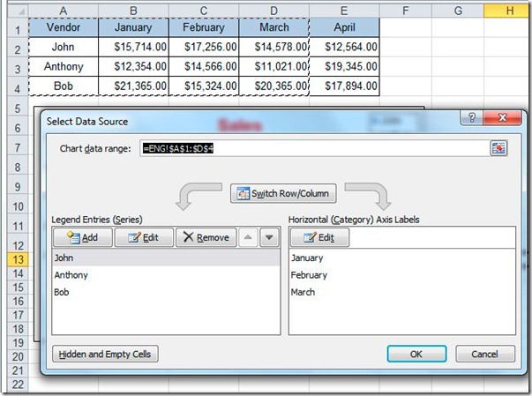Click the cell containing John in column A
Image resolution: width=532 pixels, height=396 pixels.
point(64,47)
